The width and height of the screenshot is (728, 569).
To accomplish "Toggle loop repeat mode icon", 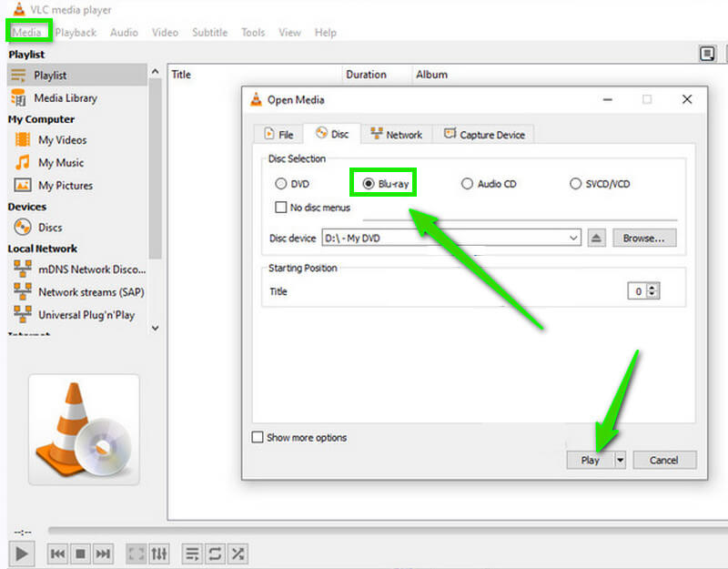I will (x=215, y=554).
